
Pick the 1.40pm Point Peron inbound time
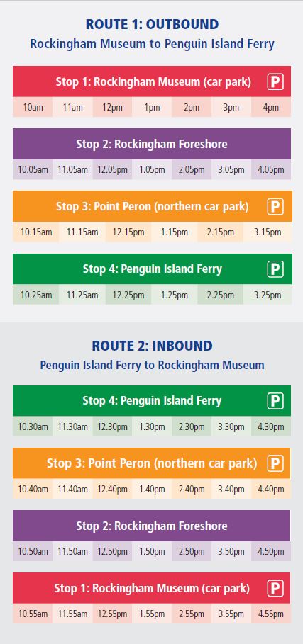click(x=152, y=489)
